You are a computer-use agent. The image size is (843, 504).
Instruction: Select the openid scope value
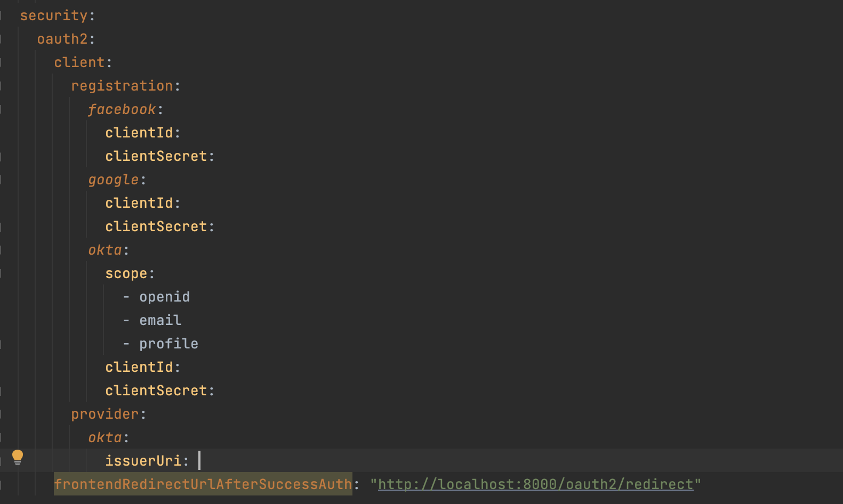(164, 297)
